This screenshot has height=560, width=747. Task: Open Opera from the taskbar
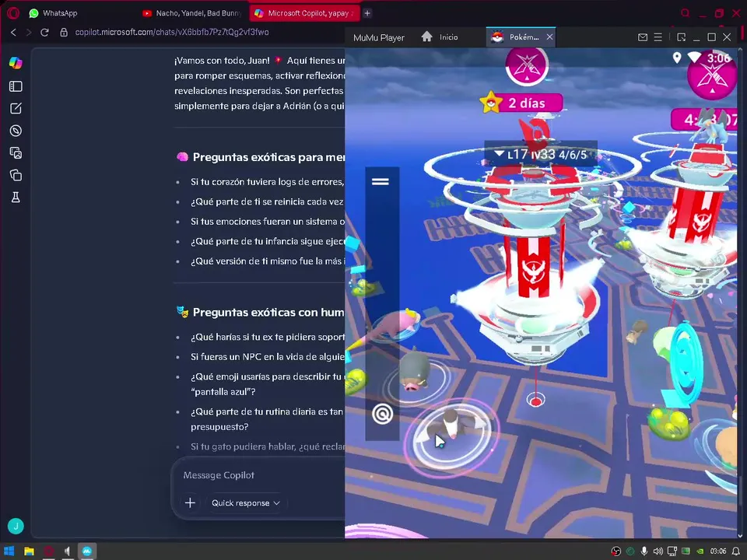click(48, 551)
